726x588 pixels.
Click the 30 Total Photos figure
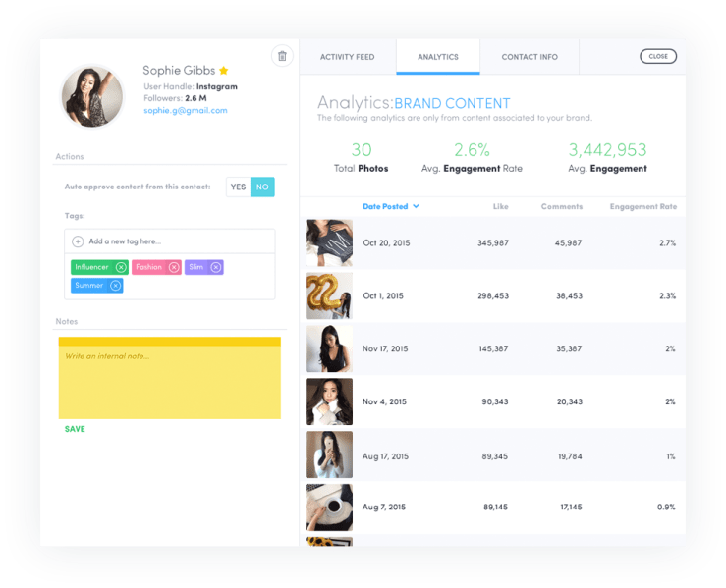coord(362,150)
